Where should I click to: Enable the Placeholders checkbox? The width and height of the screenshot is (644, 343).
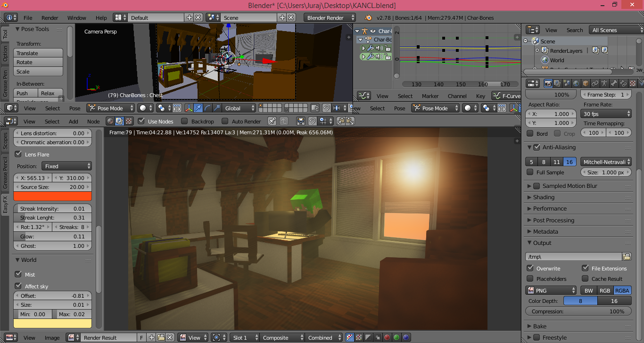(x=530, y=278)
